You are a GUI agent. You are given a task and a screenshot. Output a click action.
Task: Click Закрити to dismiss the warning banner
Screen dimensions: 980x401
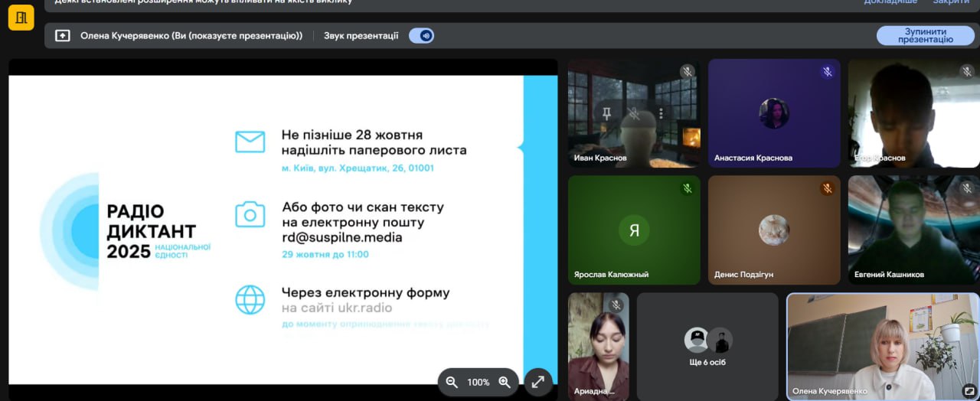[951, 2]
